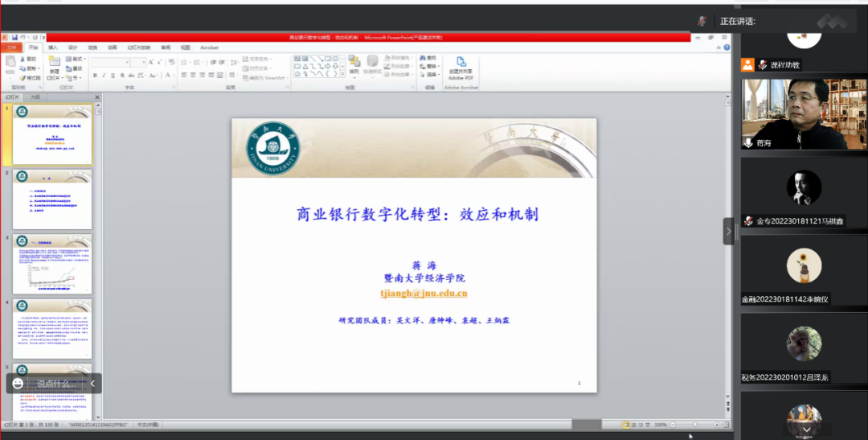This screenshot has height=440, width=868.
Task: Click the emoji smiley icon in chat bar
Action: (18, 384)
